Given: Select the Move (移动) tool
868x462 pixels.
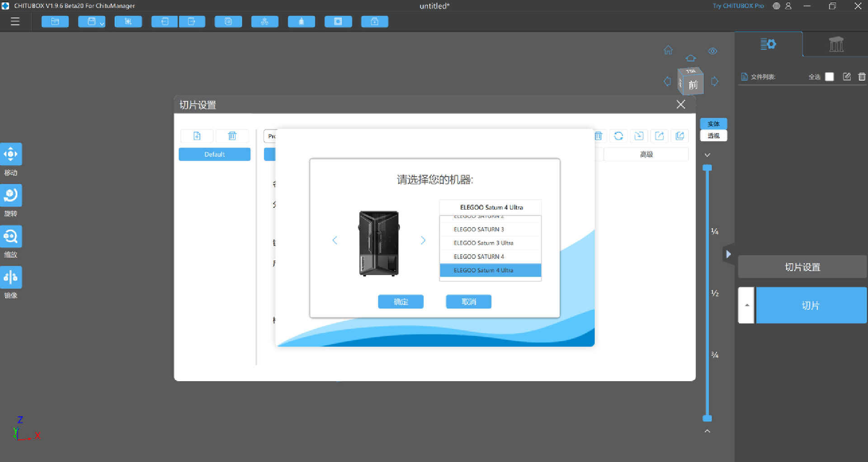Looking at the screenshot, I should (11, 154).
